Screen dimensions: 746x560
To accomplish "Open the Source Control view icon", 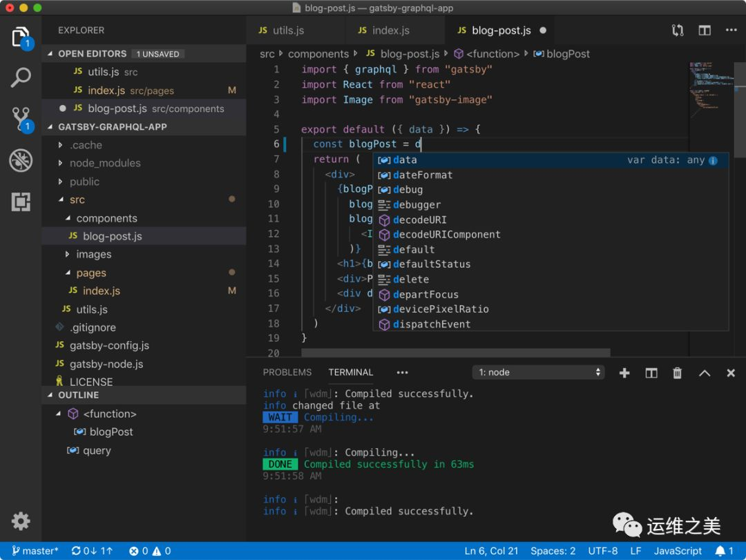I will point(21,119).
